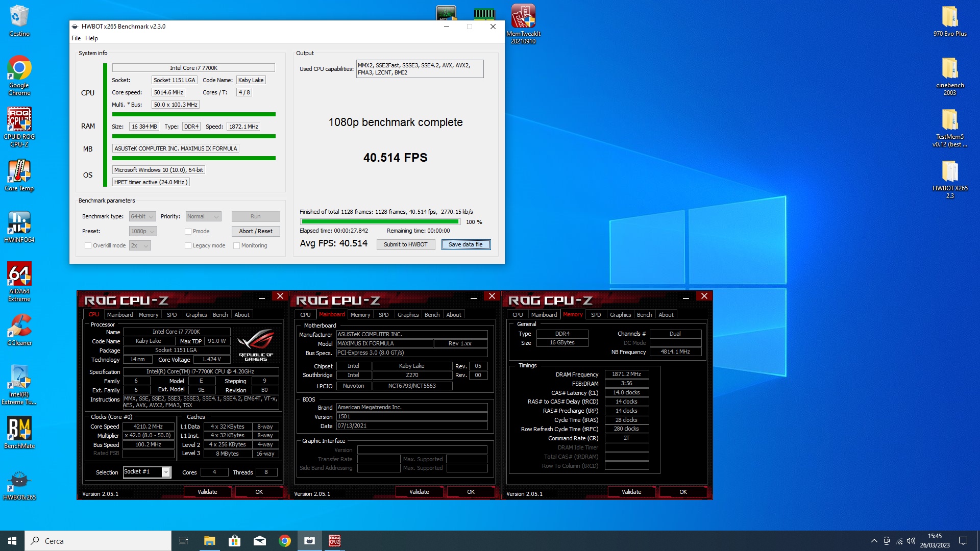Screen dimensions: 980x551
Task: Click Validate in left CPU-Z window
Action: (x=207, y=492)
